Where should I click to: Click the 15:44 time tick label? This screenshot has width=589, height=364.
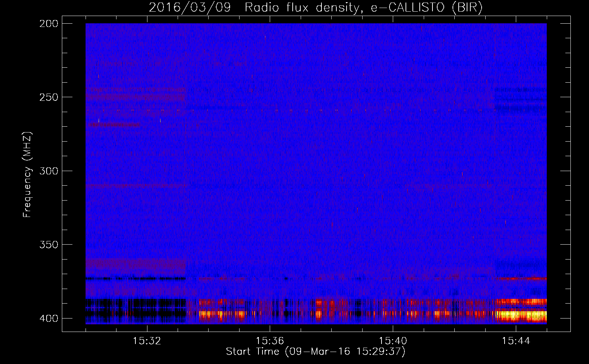[x=516, y=341]
